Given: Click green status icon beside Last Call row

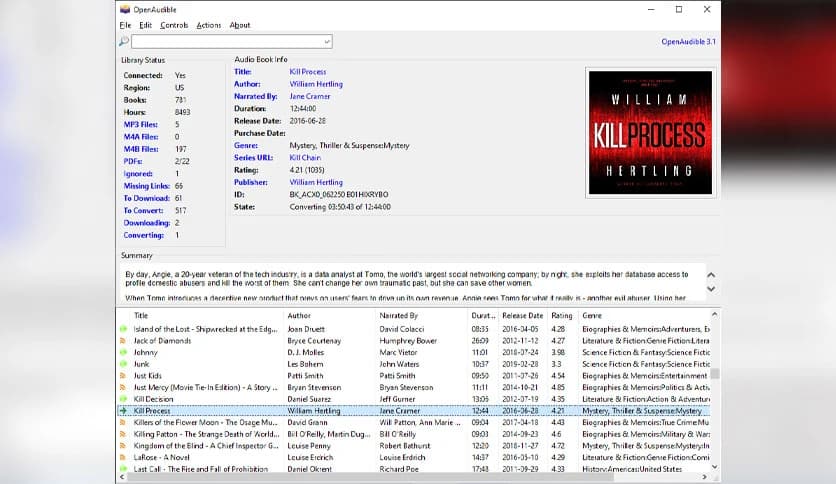Looking at the screenshot, I should click(x=123, y=469).
